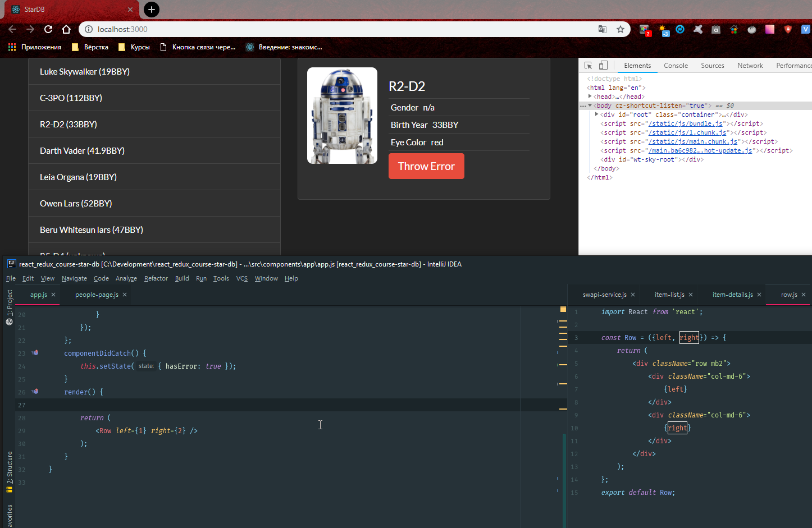Click the yellow inspection indicator above scrollbar
This screenshot has width=812, height=528.
(x=563, y=309)
